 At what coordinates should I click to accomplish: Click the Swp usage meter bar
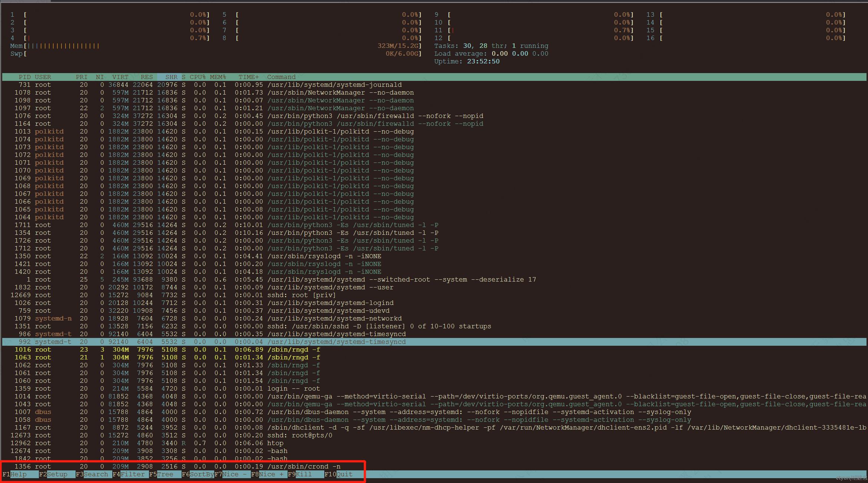[x=216, y=54]
